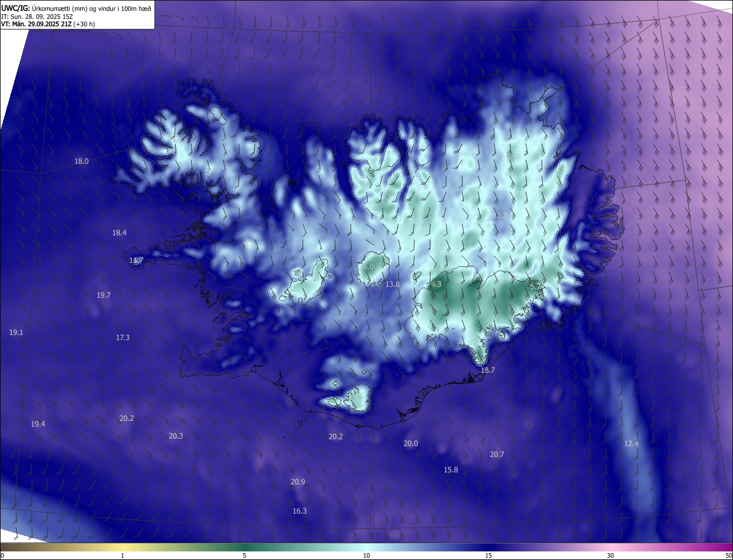Image resolution: width=733 pixels, height=560 pixels.
Task: Click the 13.8 value label
Action: (x=392, y=285)
